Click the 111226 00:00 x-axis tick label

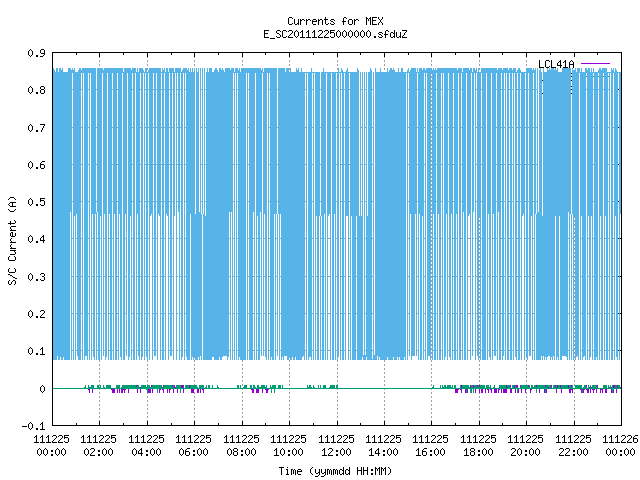click(x=620, y=446)
